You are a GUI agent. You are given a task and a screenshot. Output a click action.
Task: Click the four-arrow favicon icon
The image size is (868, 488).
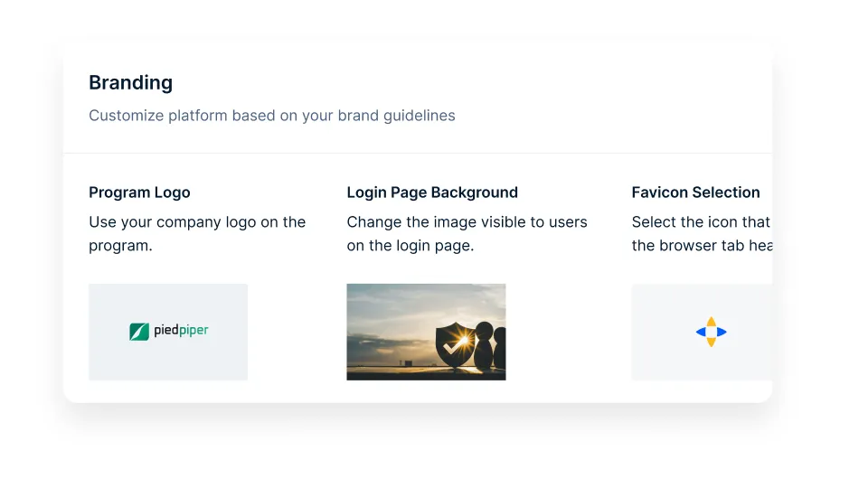coord(712,332)
